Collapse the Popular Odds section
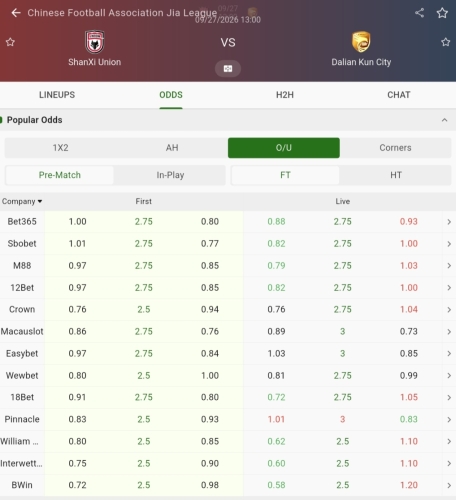456x500 pixels. point(444,120)
